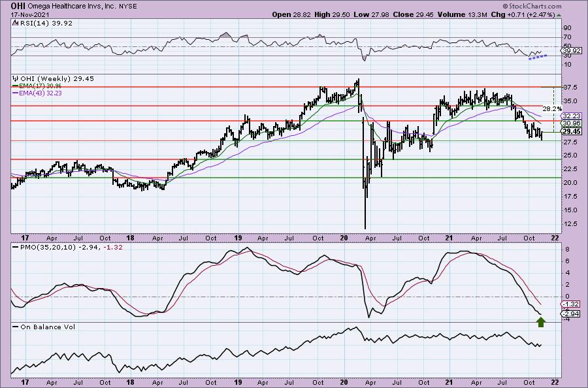
Task: Click the 39.92 RSI value tag on right axis
Action: (x=572, y=50)
